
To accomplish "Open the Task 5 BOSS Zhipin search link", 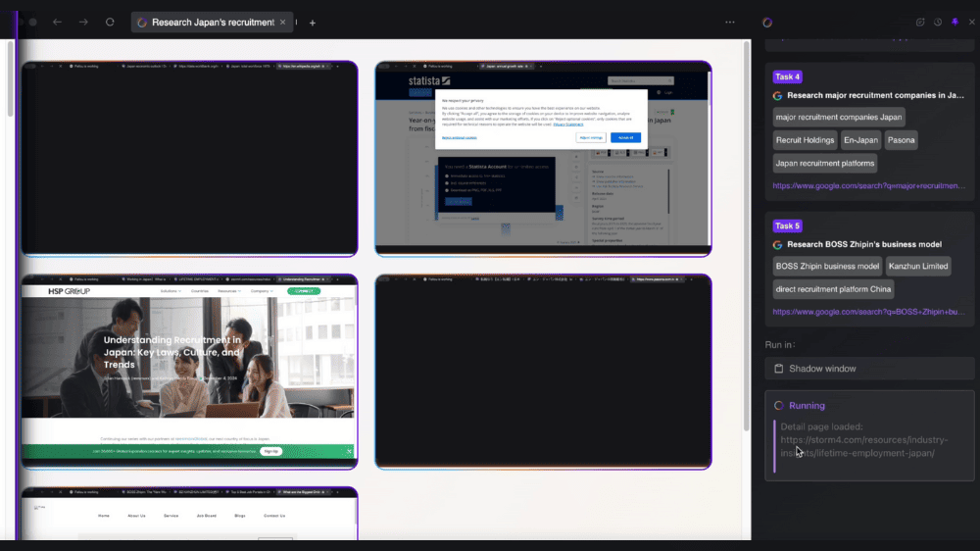I will pyautogui.click(x=868, y=312).
